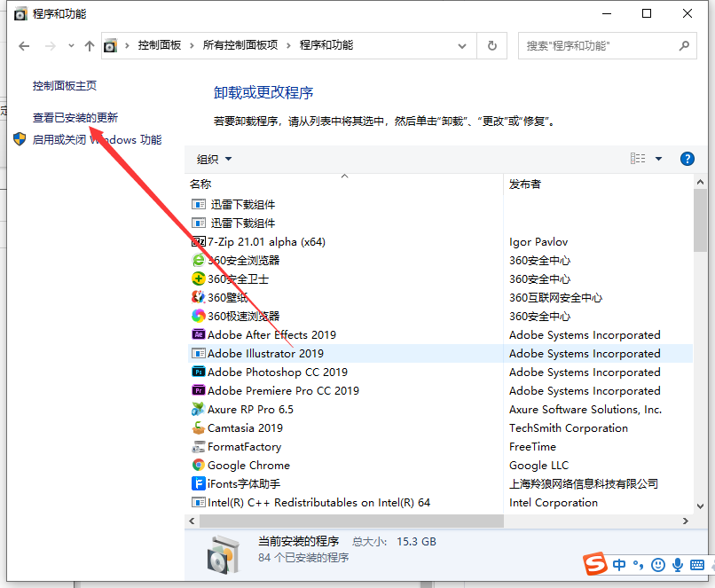715x588 pixels.
Task: Click the horizontal scrollbar right arrow
Action: point(686,521)
